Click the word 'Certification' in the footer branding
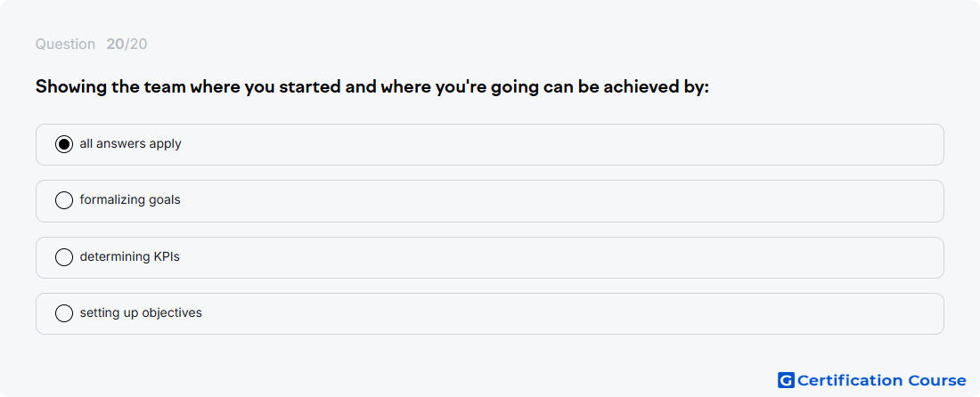 tap(851, 380)
